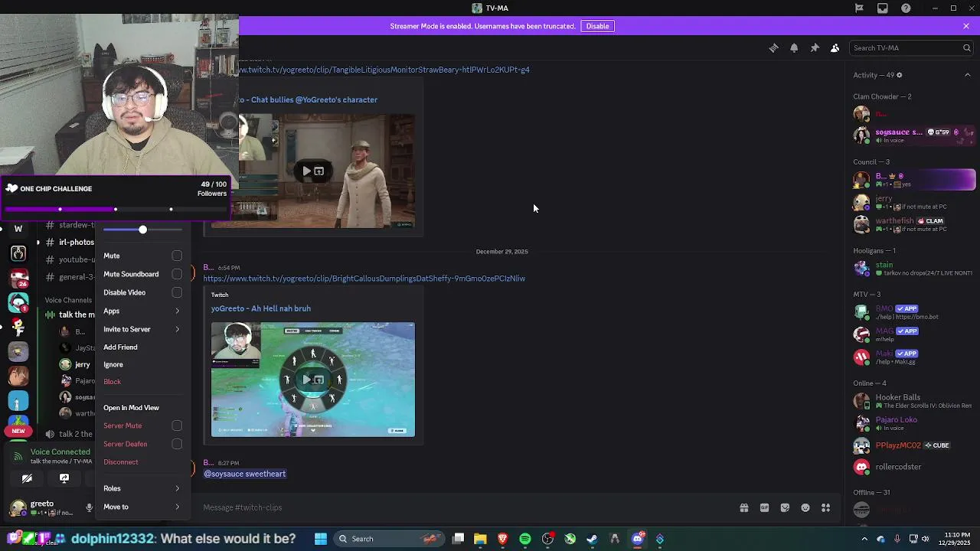Check the Server Mute checkbox
Screen dimensions: 980x551
click(177, 425)
